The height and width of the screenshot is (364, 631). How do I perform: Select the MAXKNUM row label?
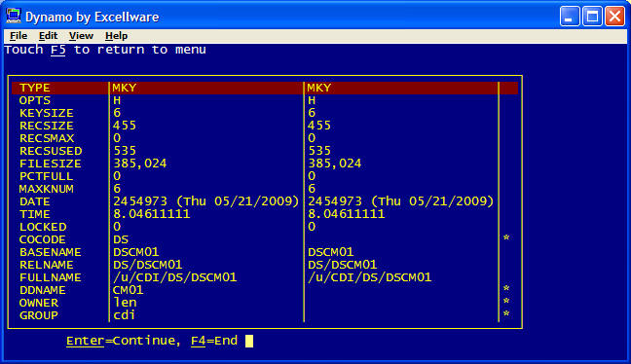click(x=47, y=189)
